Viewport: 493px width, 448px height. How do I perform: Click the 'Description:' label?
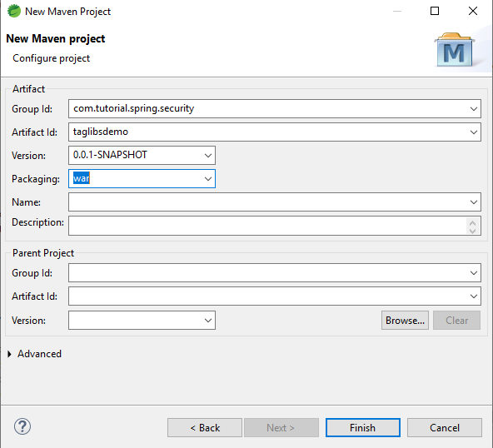[x=37, y=222]
